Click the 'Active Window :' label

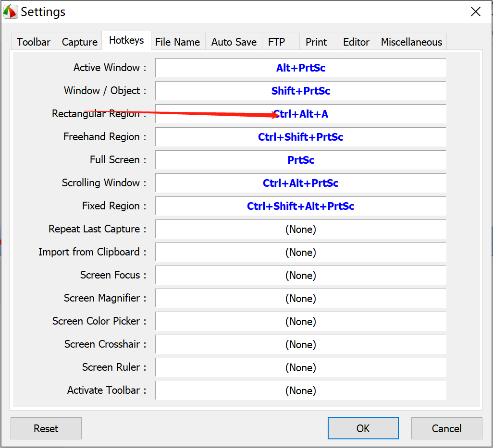click(110, 68)
